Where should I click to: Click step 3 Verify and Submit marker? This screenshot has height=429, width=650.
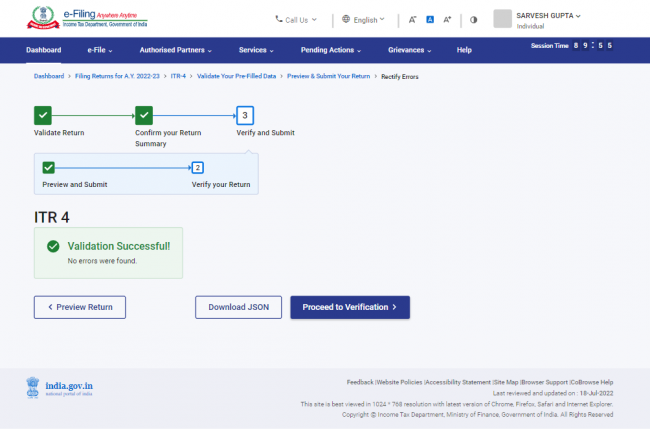click(x=245, y=116)
